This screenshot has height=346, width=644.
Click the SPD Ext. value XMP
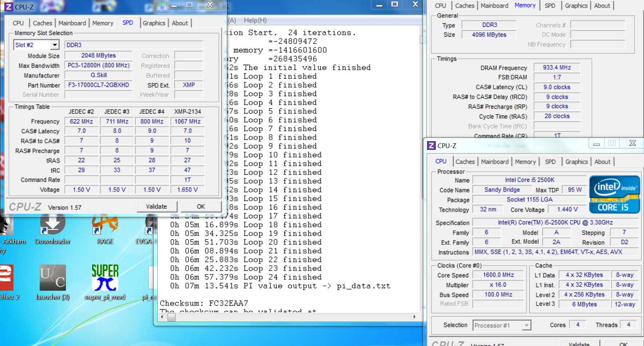tap(189, 85)
